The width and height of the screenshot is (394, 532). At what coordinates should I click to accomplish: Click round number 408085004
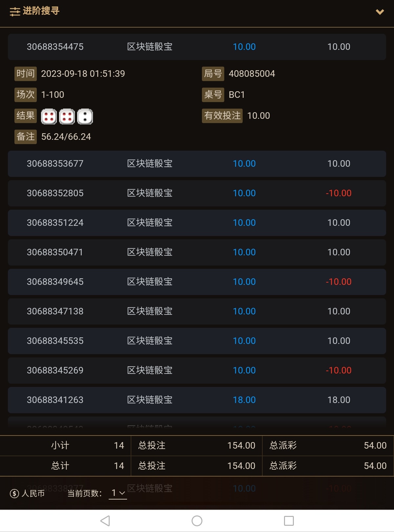coord(252,74)
